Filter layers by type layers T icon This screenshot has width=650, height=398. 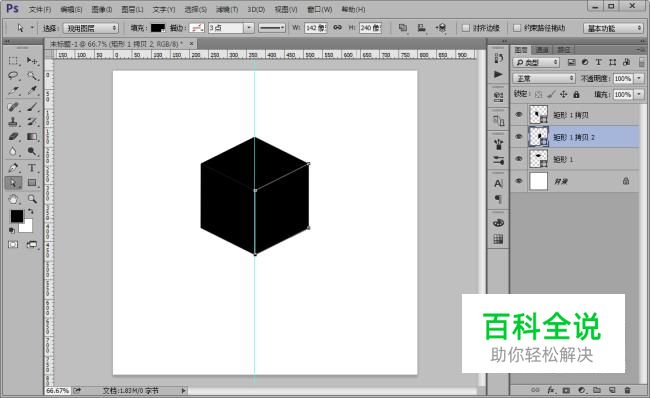pos(599,62)
